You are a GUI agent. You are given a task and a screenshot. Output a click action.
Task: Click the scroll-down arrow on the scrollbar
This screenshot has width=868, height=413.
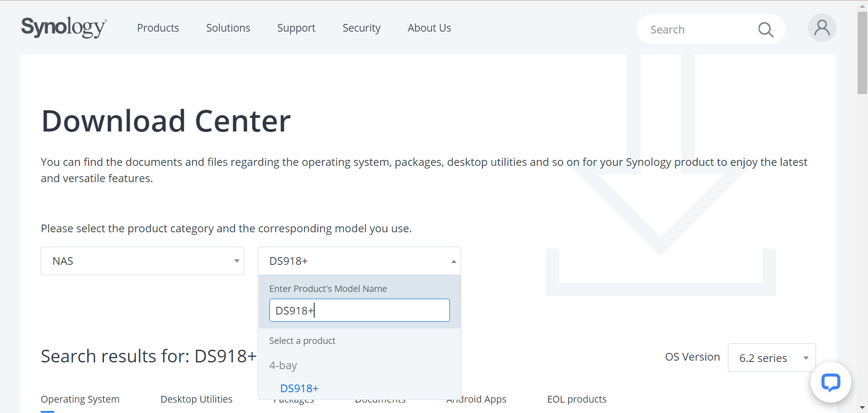click(862, 408)
